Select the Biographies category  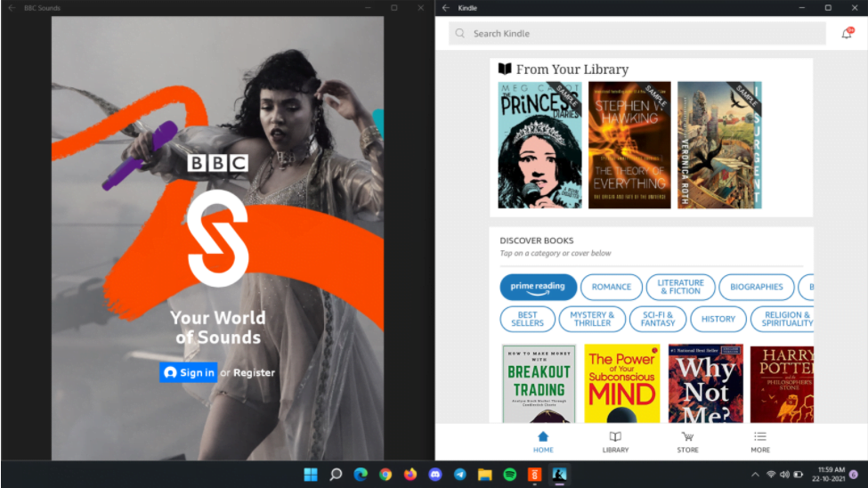pyautogui.click(x=756, y=287)
